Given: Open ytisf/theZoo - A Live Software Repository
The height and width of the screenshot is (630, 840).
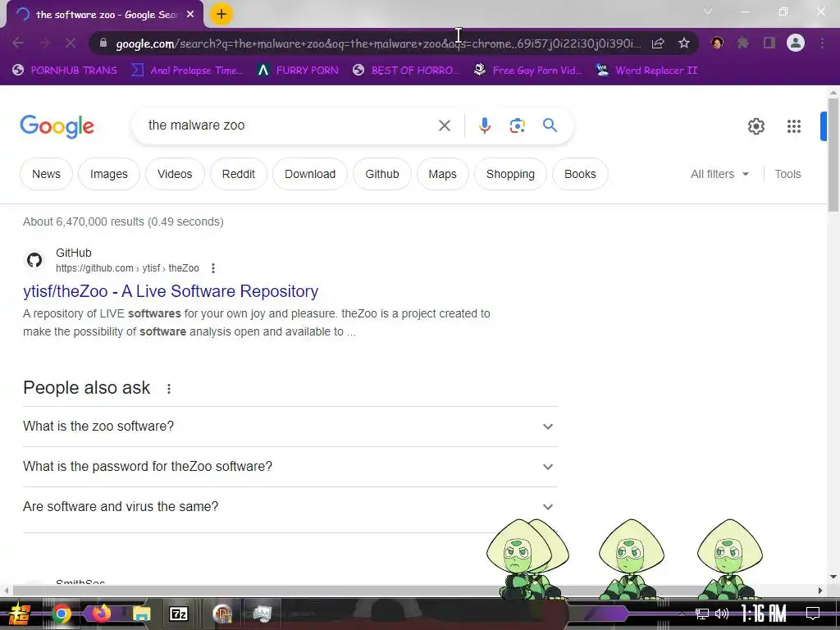Looking at the screenshot, I should click(171, 291).
